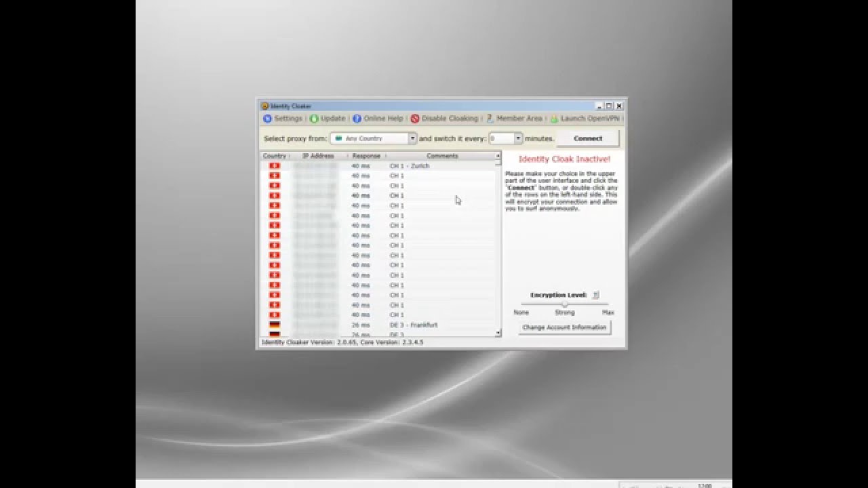The image size is (868, 488).
Task: Minimize the Identity Cloaker window
Action: pyautogui.click(x=599, y=106)
